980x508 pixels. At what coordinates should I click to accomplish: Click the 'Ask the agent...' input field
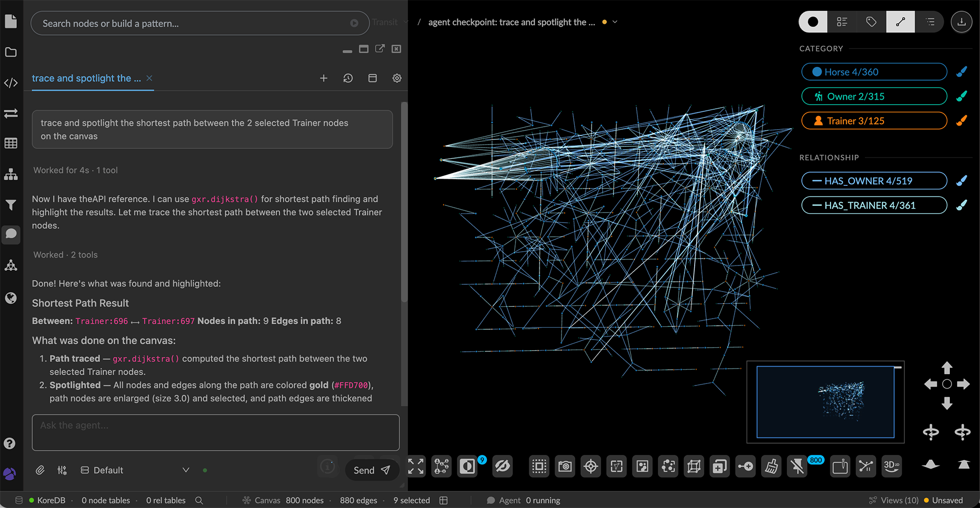click(x=215, y=432)
